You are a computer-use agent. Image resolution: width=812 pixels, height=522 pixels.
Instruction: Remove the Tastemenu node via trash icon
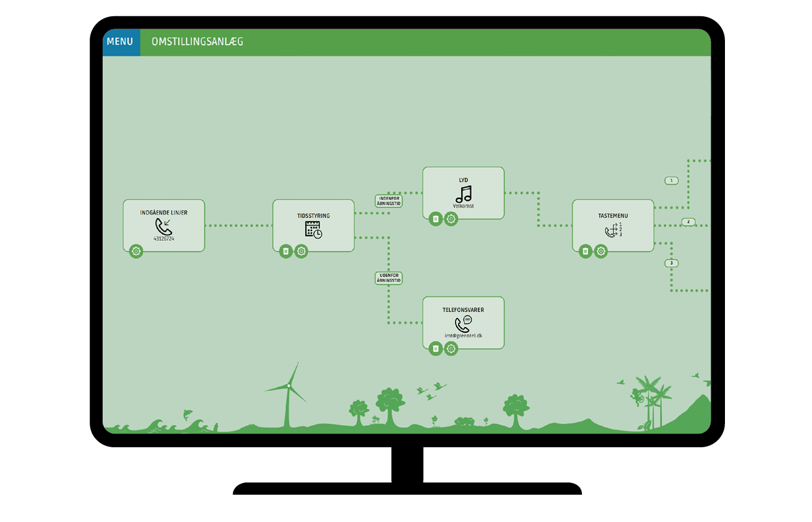tap(585, 251)
